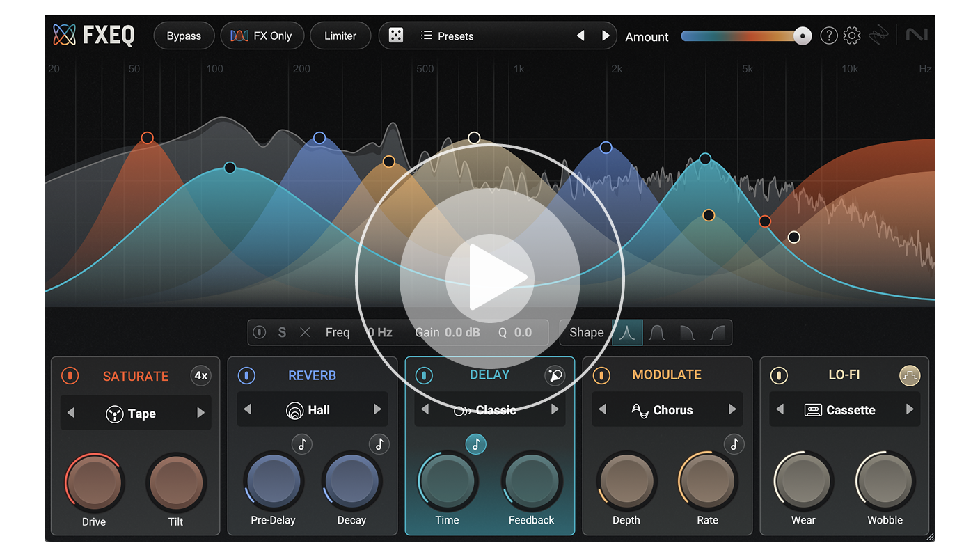
Task: Toggle tempo sync note for Modulate Rate
Action: tap(734, 444)
